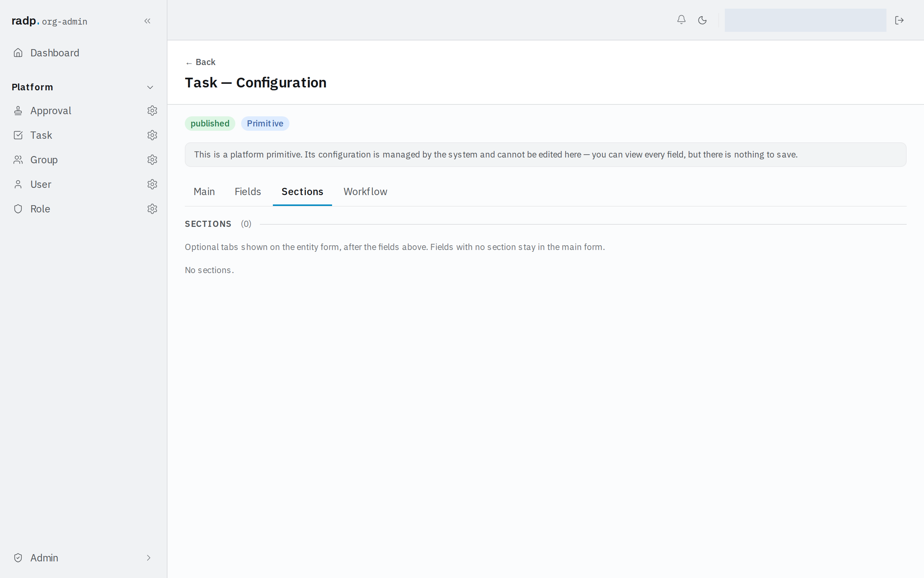This screenshot has width=924, height=578.
Task: Open the User configuration gear
Action: pos(152,184)
